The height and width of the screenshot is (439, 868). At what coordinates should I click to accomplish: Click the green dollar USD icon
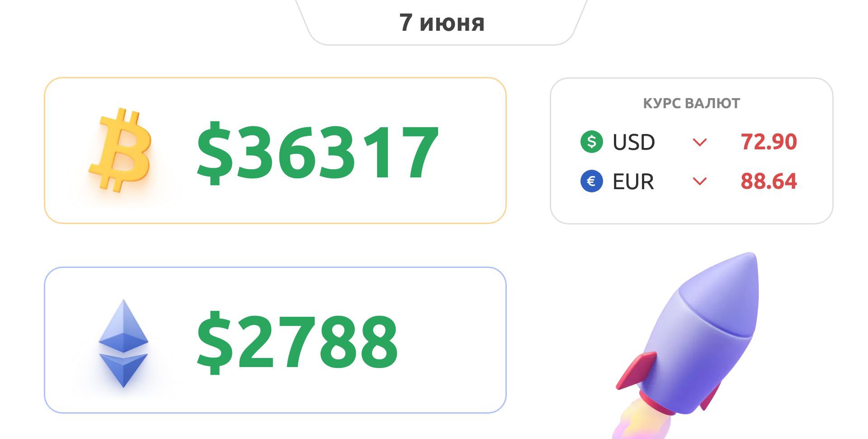(591, 142)
